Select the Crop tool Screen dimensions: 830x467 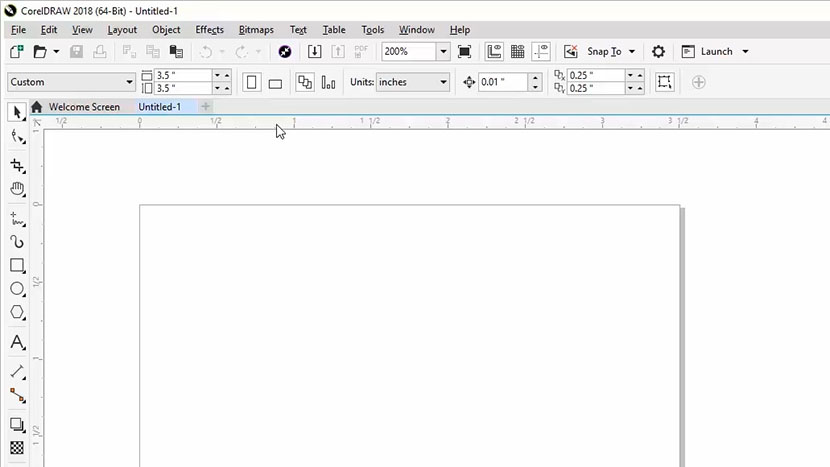tap(17, 165)
